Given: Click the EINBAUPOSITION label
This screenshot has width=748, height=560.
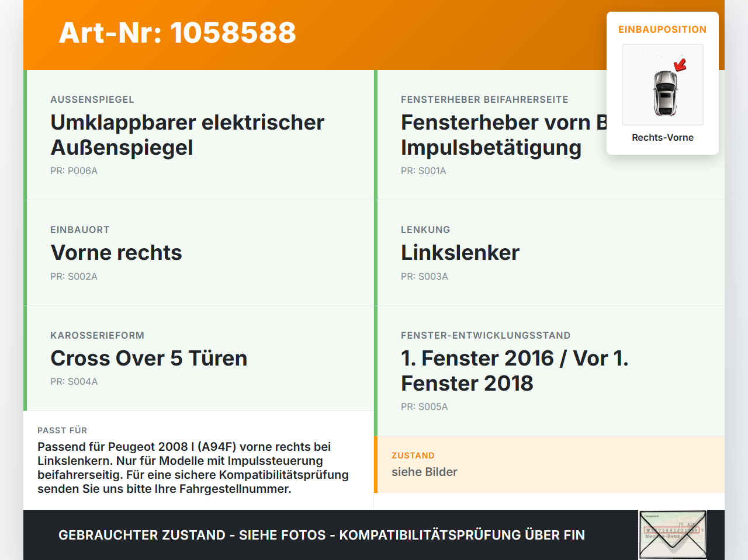Looking at the screenshot, I should click(x=663, y=29).
